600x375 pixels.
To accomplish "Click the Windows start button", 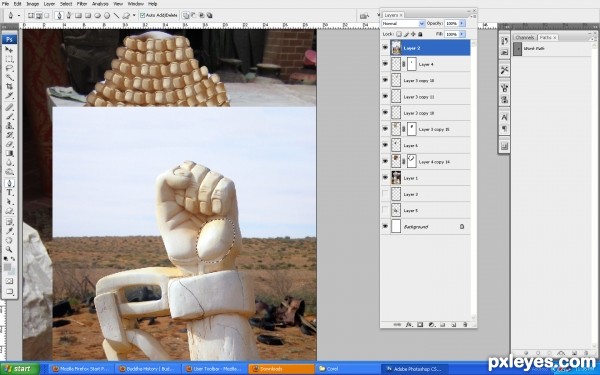I will [x=20, y=369].
